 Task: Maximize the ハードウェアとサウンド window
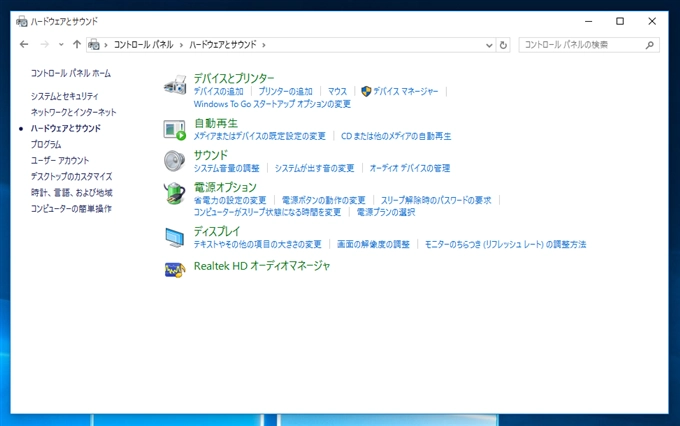tap(620, 21)
